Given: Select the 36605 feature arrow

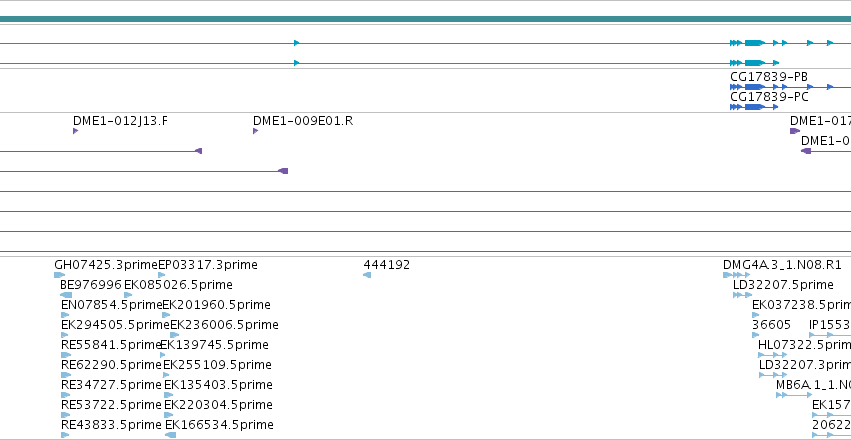Looking at the screenshot, I should click(x=755, y=335).
